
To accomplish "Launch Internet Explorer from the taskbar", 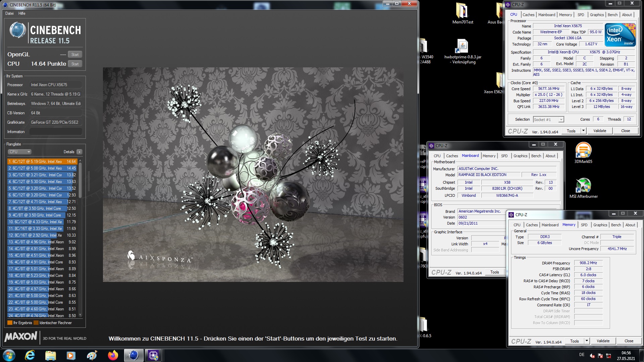I will click(x=30, y=355).
